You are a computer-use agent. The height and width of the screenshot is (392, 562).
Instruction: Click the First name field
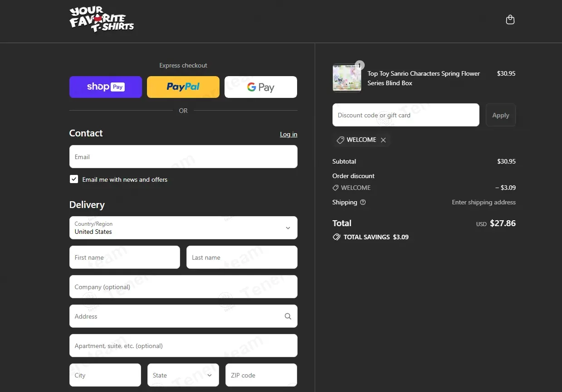[x=125, y=257]
